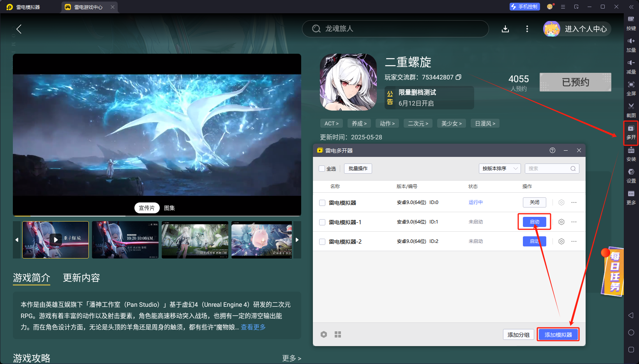Open the 更新内容 tab
This screenshot has width=639, height=364.
pyautogui.click(x=81, y=278)
